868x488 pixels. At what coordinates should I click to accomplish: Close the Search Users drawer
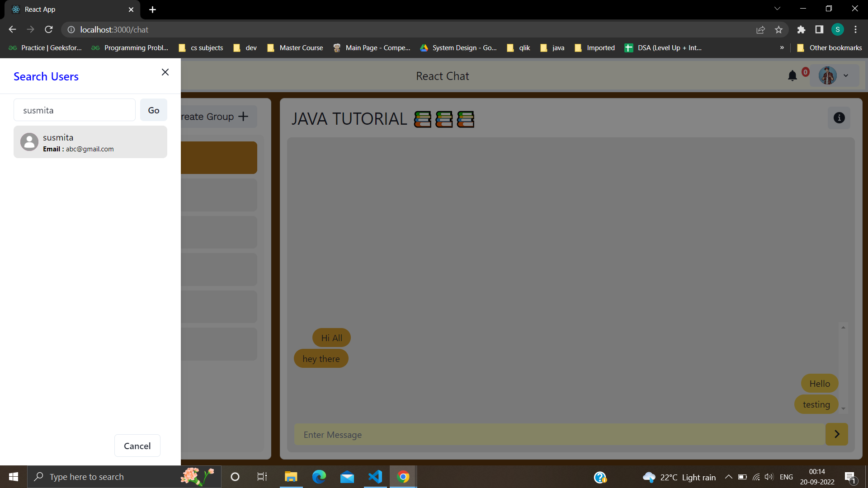coord(165,72)
